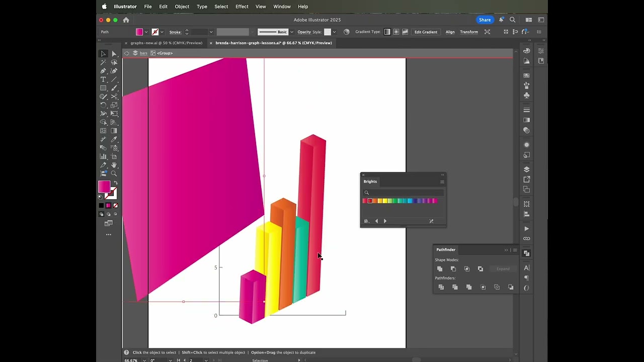Open the Object menu
The image size is (644, 362).
pos(182,7)
